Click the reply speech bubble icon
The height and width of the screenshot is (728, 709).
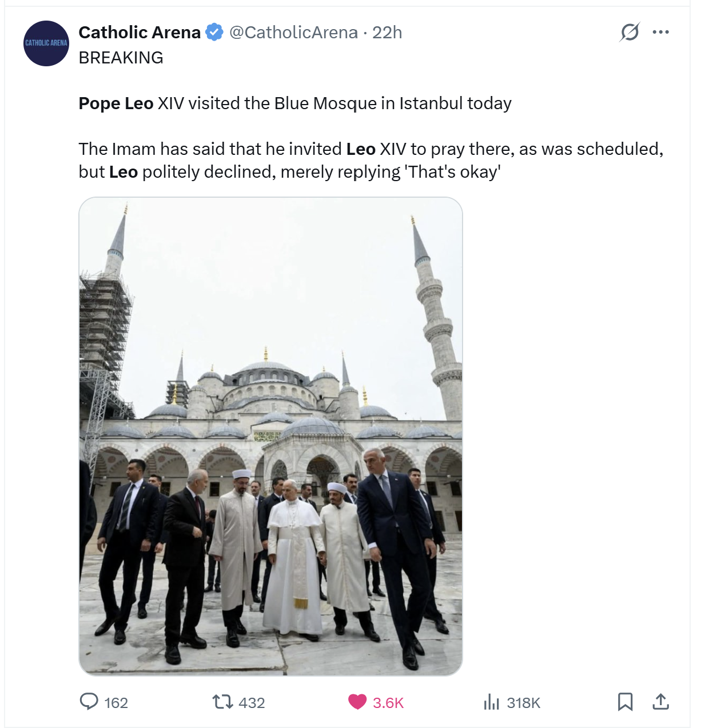[89, 702]
